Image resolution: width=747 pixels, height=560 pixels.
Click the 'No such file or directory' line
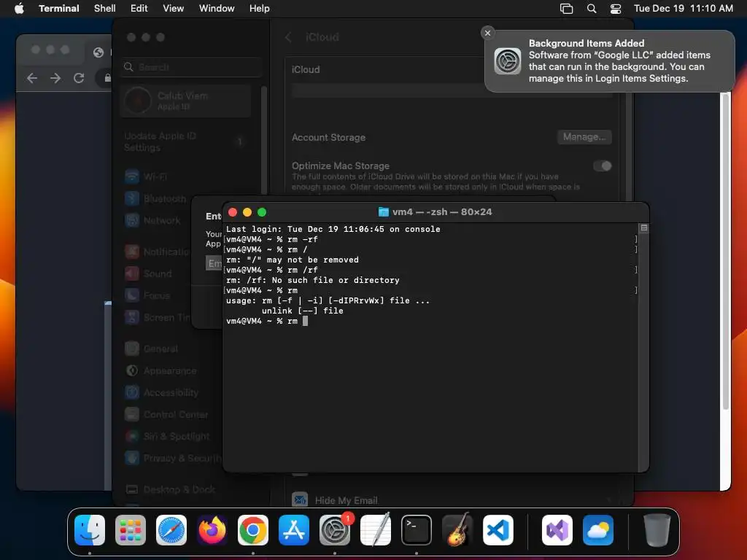pos(312,281)
